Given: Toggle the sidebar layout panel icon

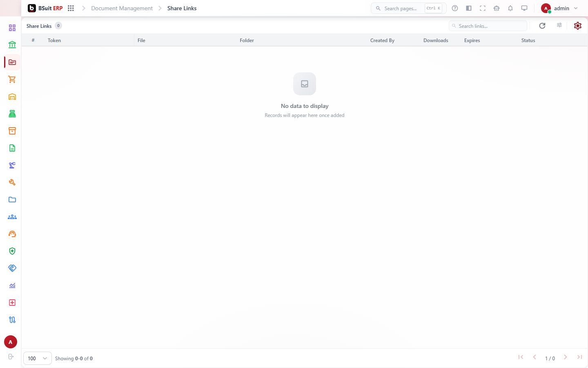Looking at the screenshot, I should 469,8.
